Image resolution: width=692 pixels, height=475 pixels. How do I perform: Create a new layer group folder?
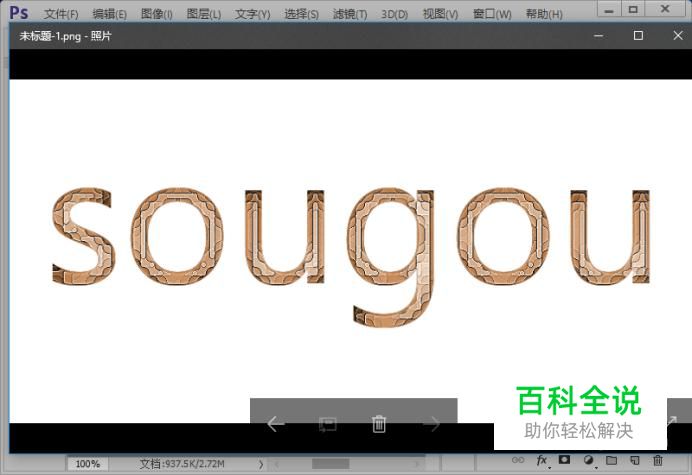[611, 460]
